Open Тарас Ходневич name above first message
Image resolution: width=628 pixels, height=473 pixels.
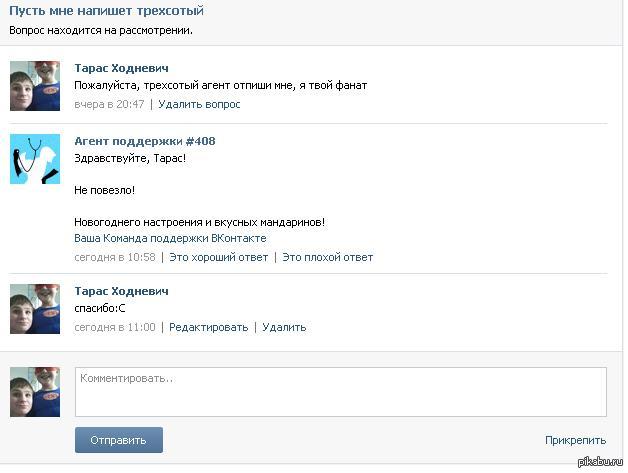(121, 68)
